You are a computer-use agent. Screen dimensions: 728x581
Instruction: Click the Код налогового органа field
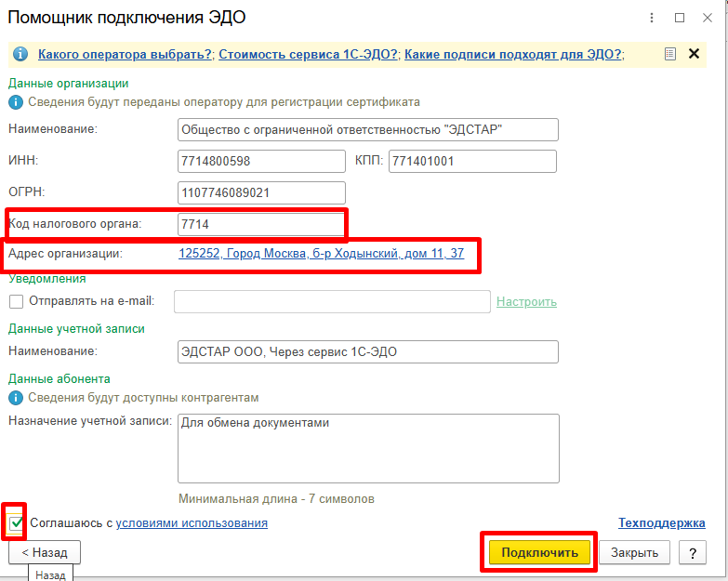click(x=261, y=225)
